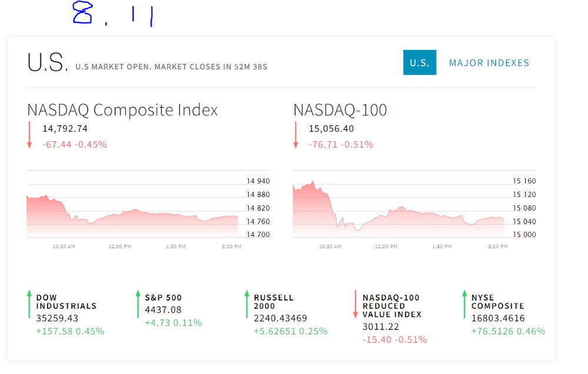Switch to the Major Indexes tab
The height and width of the screenshot is (374, 588).
(x=489, y=63)
